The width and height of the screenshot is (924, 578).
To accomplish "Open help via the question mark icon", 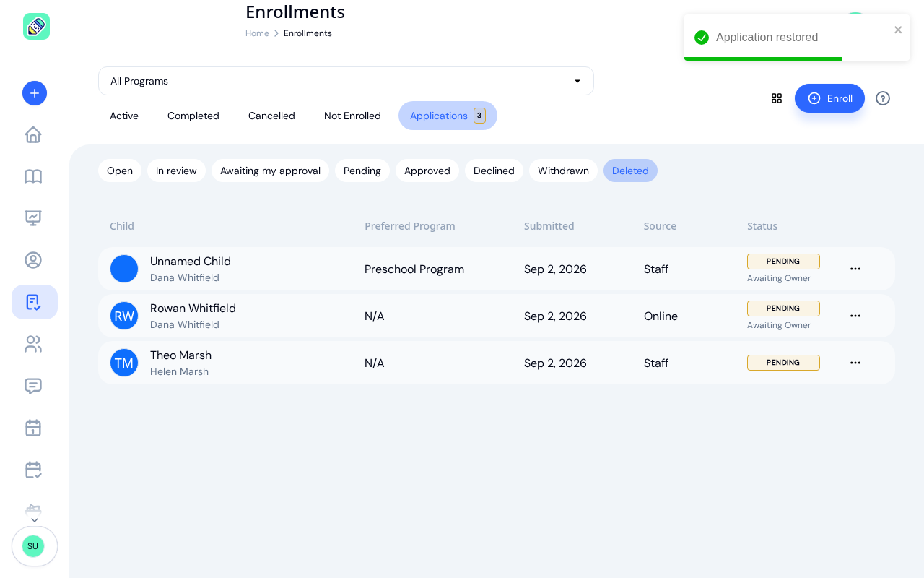I will tap(883, 98).
